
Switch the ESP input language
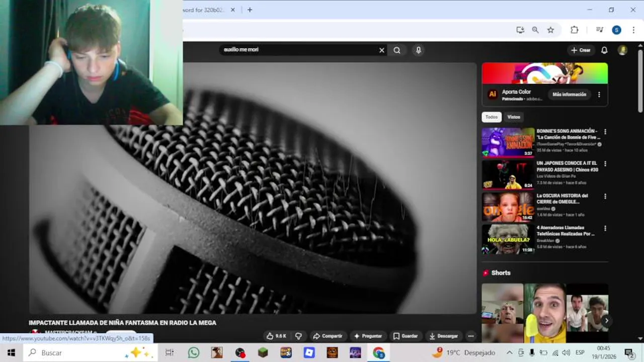click(580, 353)
